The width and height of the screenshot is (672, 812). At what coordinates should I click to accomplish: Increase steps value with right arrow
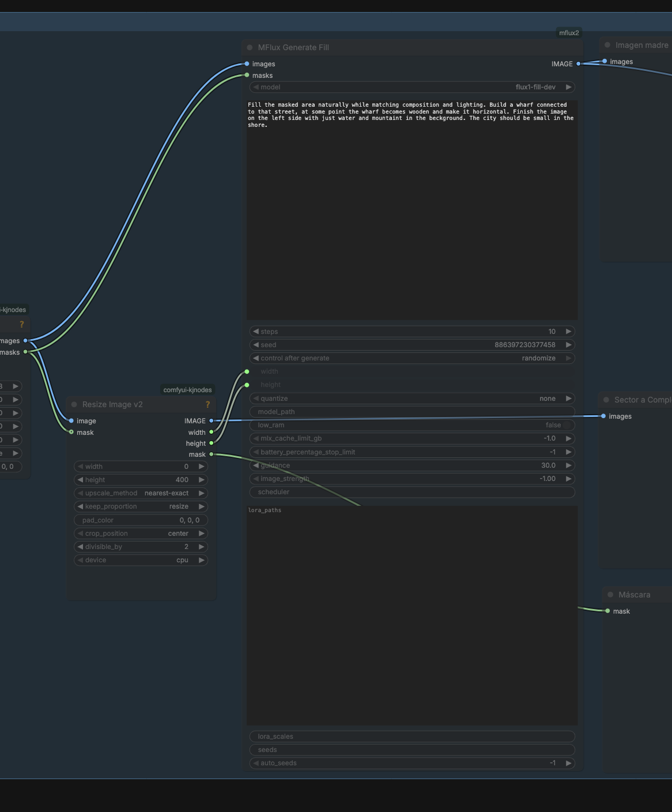(568, 332)
